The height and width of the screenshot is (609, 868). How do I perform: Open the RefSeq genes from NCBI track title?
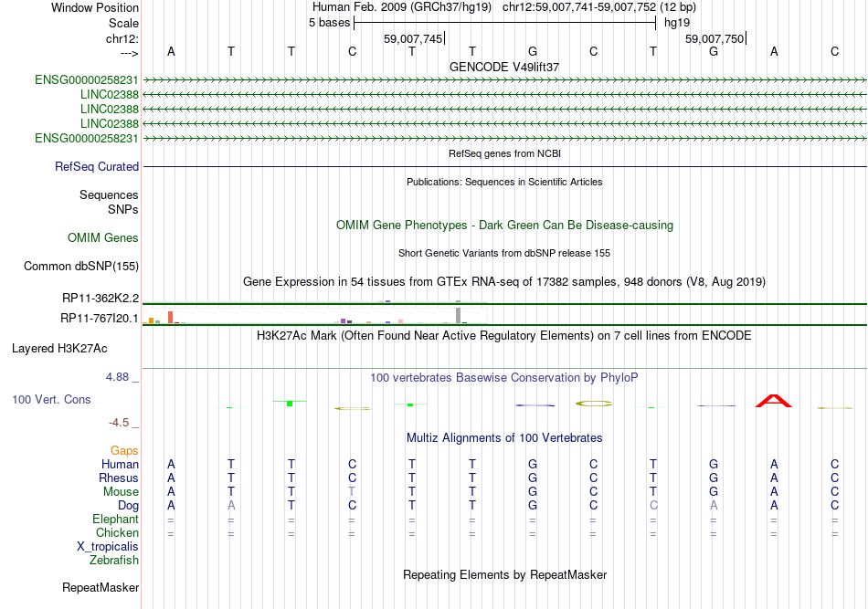(504, 153)
